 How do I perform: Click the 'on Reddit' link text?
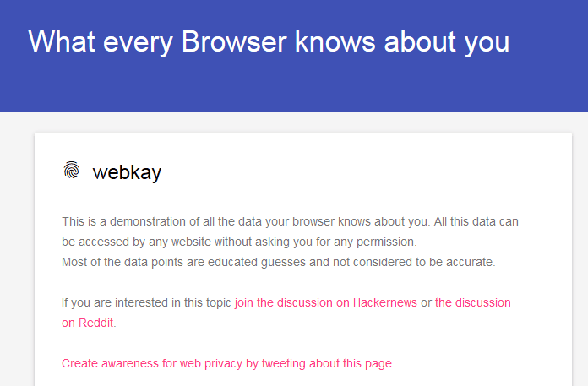[x=88, y=323]
